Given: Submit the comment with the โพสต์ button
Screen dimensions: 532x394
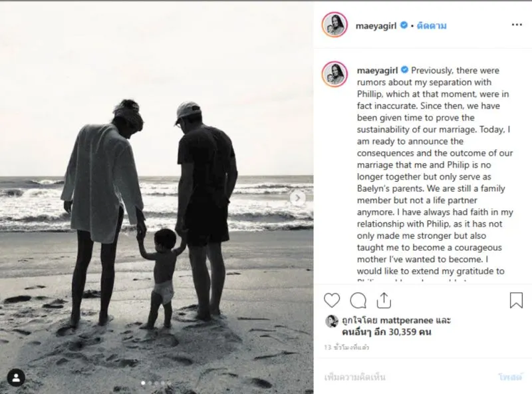Looking at the screenshot, I should click(x=510, y=377).
